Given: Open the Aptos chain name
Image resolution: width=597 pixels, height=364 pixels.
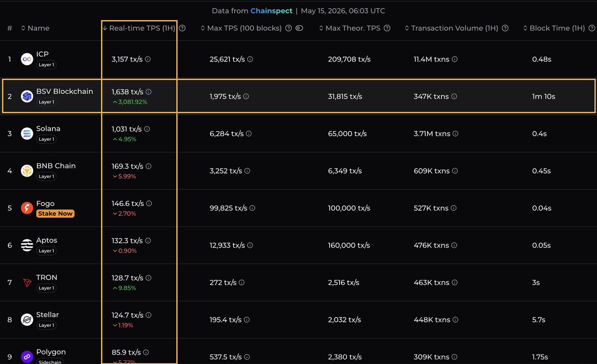Looking at the screenshot, I should coord(46,240).
